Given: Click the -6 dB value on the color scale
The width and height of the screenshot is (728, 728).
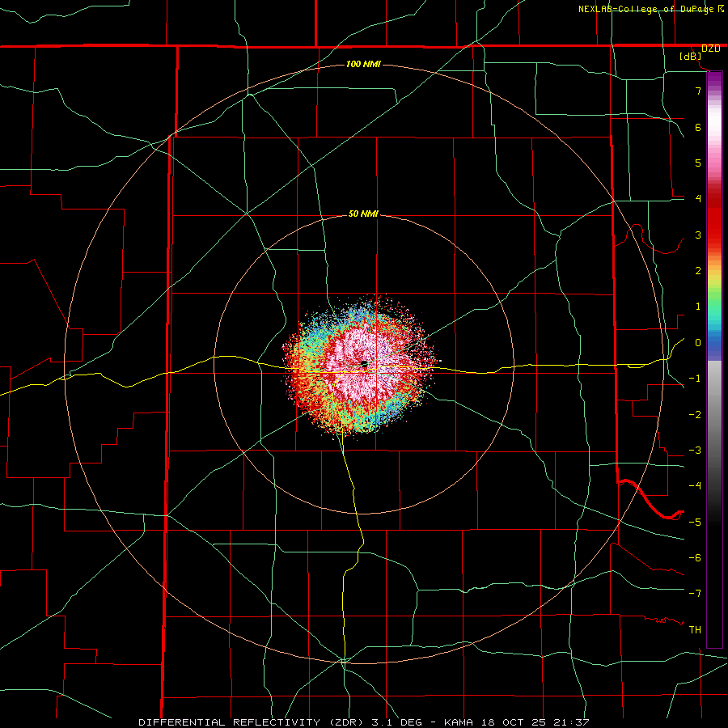Looking at the screenshot, I should 695,558.
